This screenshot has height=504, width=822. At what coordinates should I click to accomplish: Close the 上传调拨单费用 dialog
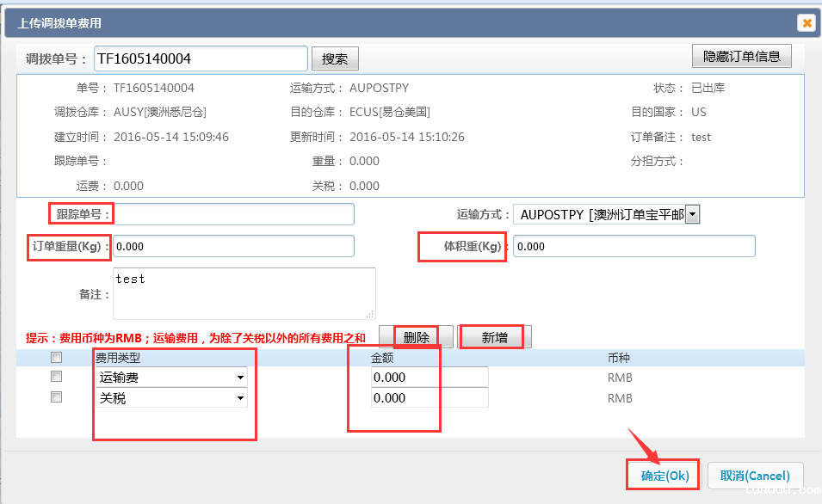point(807,23)
